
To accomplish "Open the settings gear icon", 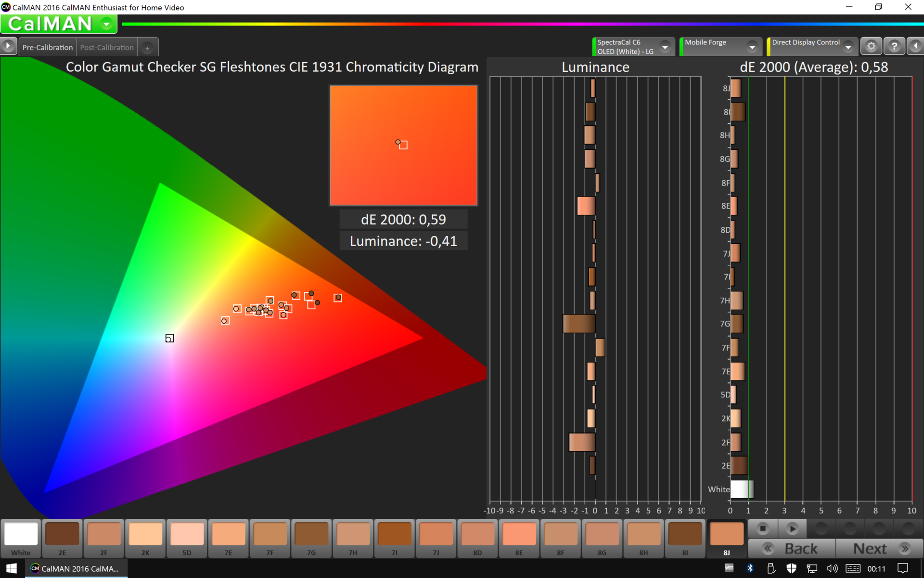I will coord(871,46).
